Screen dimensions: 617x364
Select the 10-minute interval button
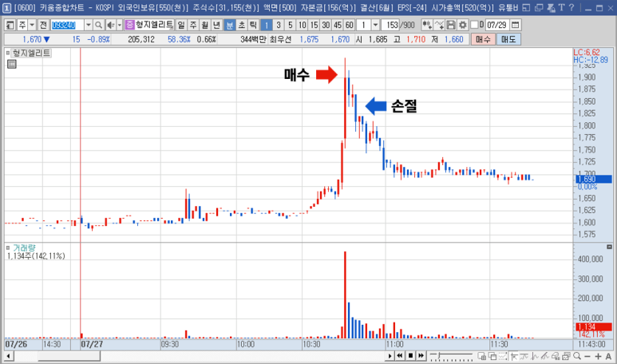click(x=302, y=26)
